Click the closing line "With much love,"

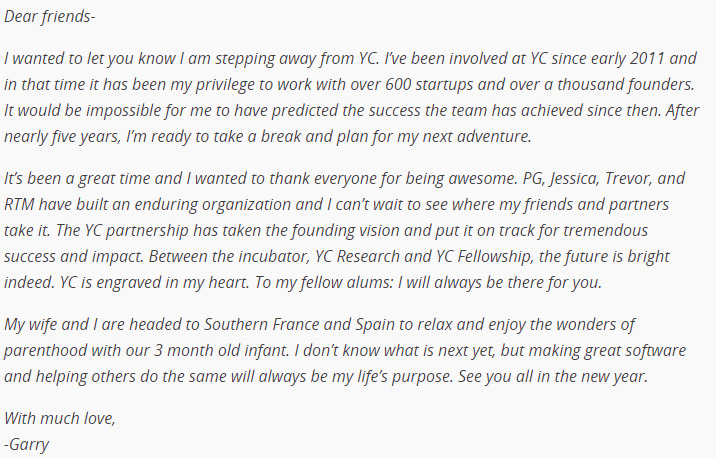pyautogui.click(x=60, y=419)
